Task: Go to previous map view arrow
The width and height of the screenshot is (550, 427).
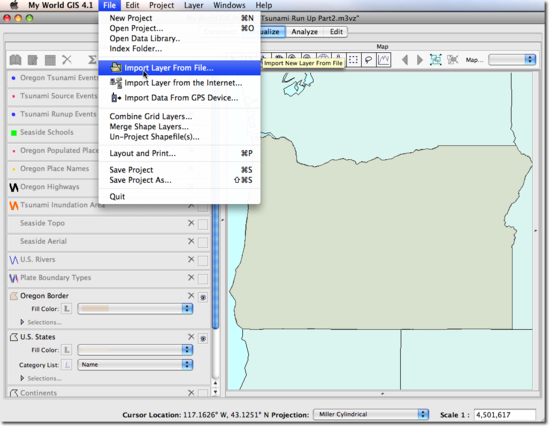Action: point(405,60)
